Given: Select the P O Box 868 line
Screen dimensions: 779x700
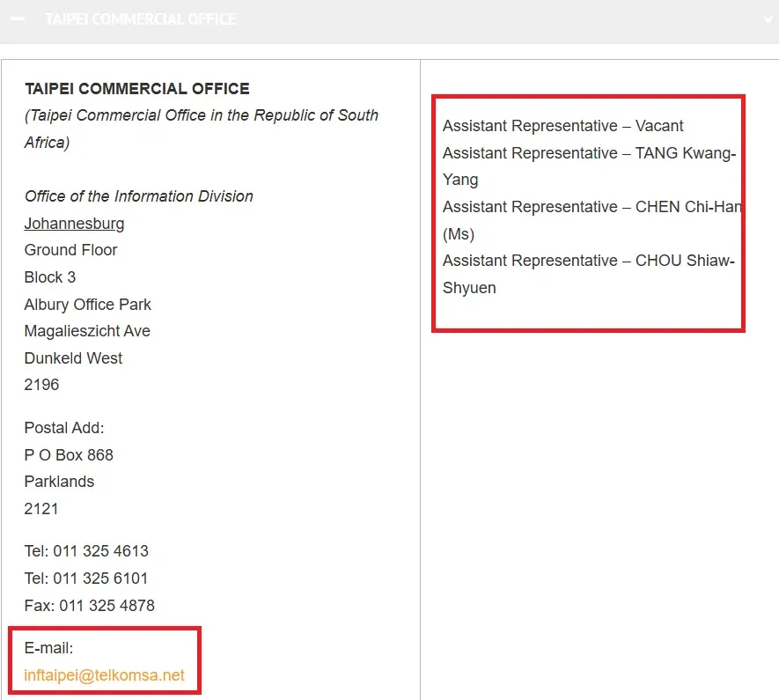Looking at the screenshot, I should coord(69,455).
